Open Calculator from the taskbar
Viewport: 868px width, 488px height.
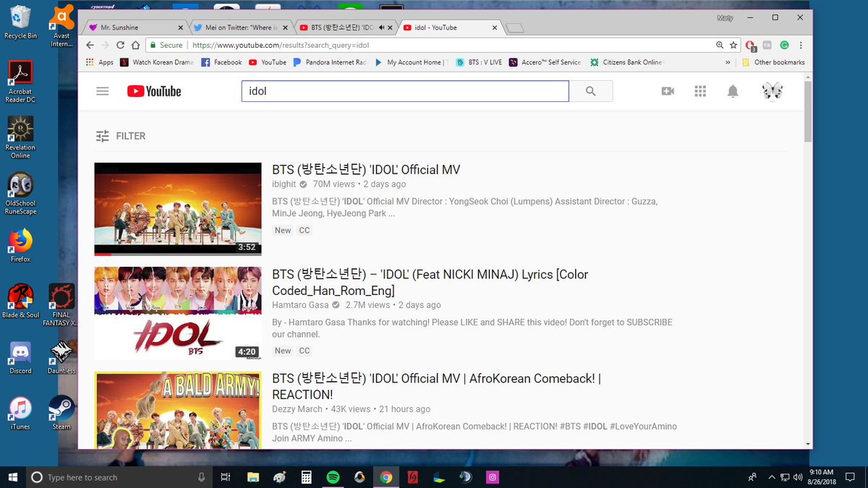pyautogui.click(x=307, y=477)
